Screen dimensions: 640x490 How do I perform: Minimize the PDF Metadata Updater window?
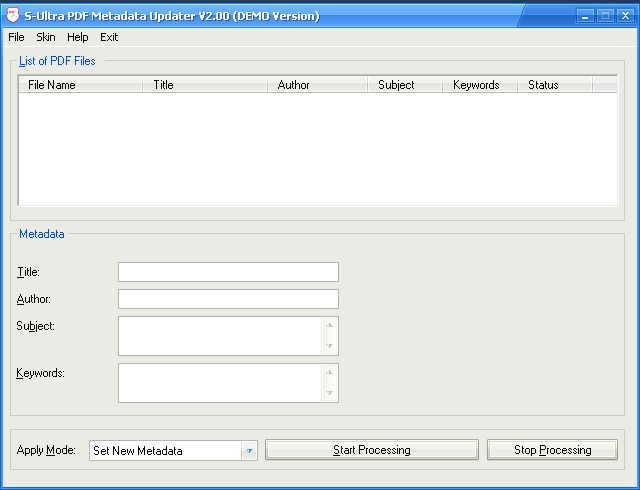click(x=586, y=16)
